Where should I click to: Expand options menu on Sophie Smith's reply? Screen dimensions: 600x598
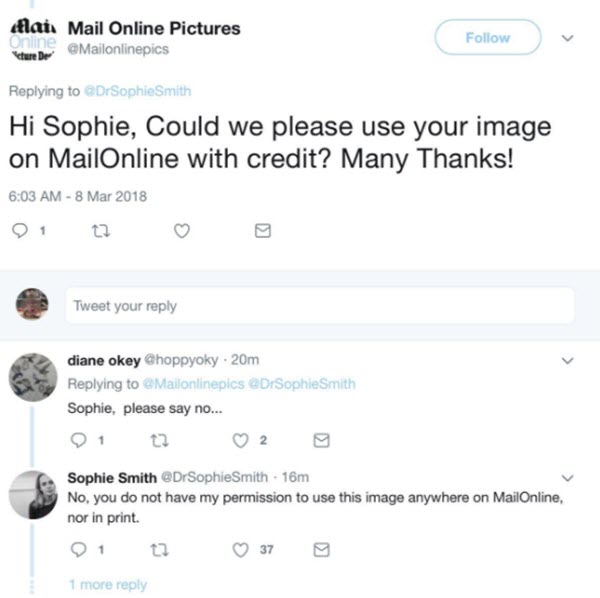[570, 476]
